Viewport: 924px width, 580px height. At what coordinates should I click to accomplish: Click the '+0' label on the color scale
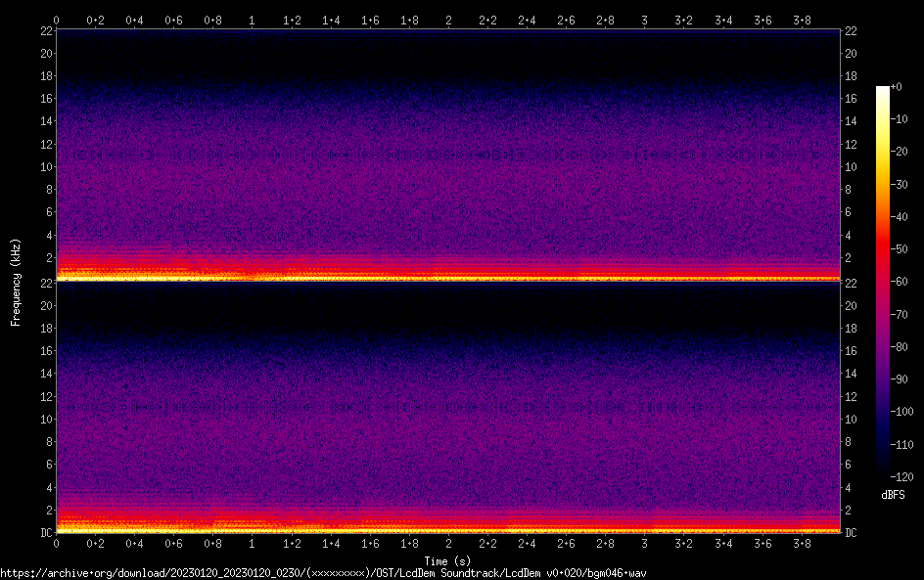(x=896, y=87)
